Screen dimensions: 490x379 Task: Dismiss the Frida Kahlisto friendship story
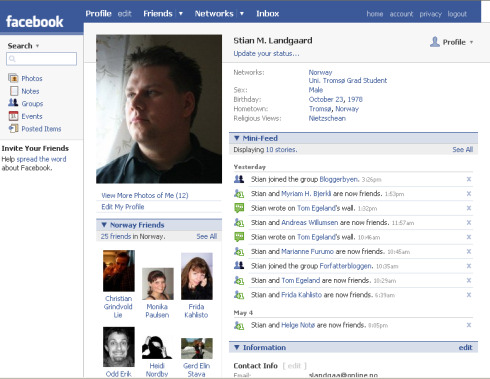pos(469,295)
